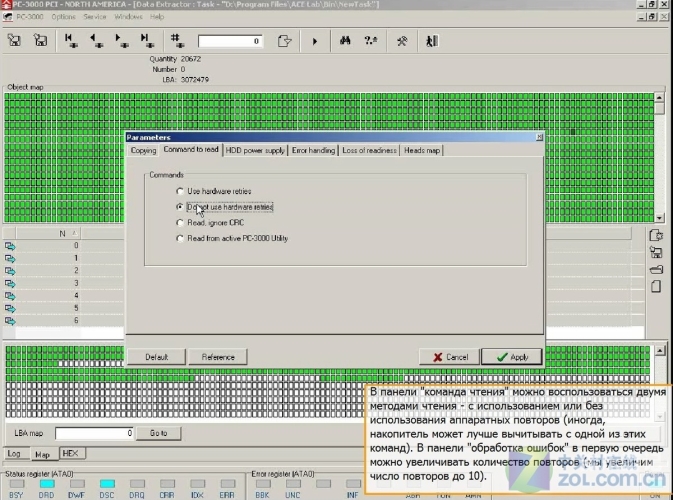The image size is (673, 500).
Task: Click the right sidebar drive copy icon
Action: pyautogui.click(x=656, y=252)
